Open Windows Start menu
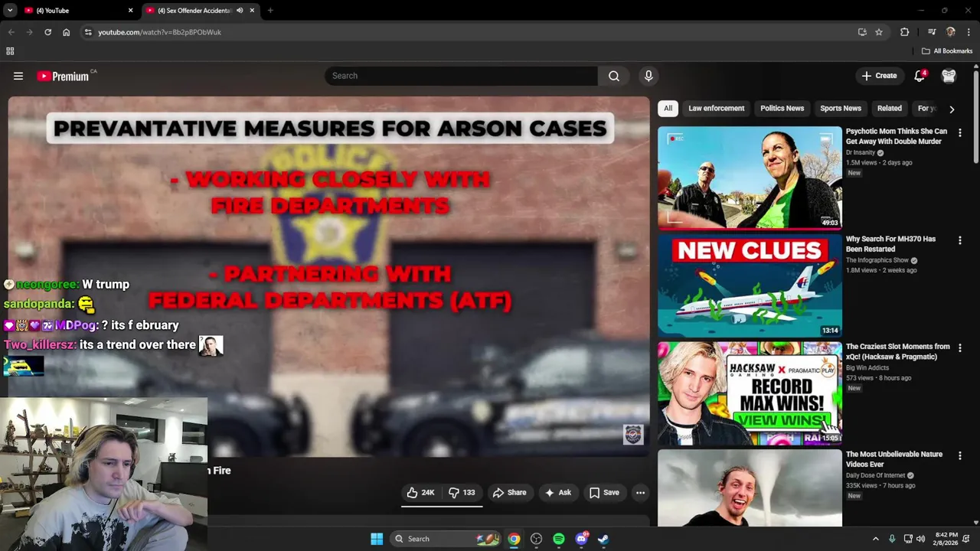 (377, 539)
